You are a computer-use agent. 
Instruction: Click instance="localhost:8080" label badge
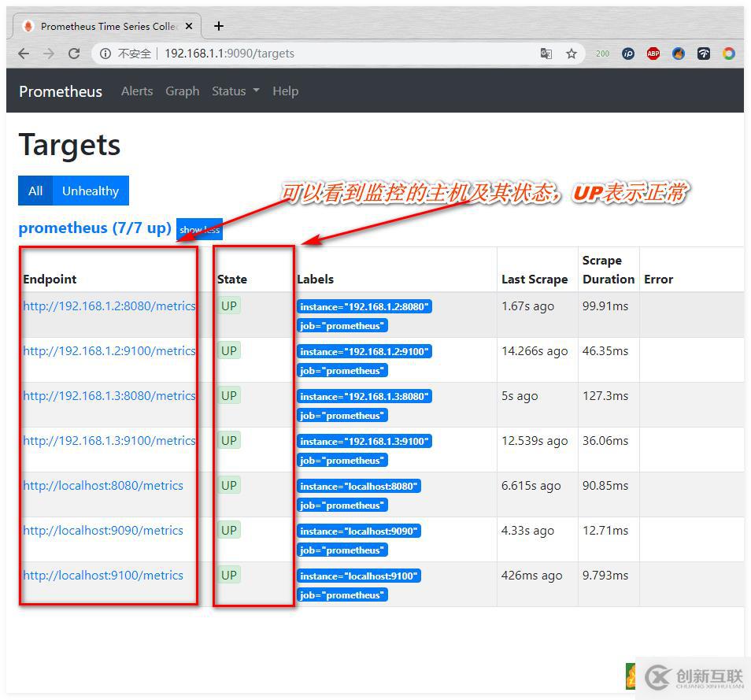point(359,487)
